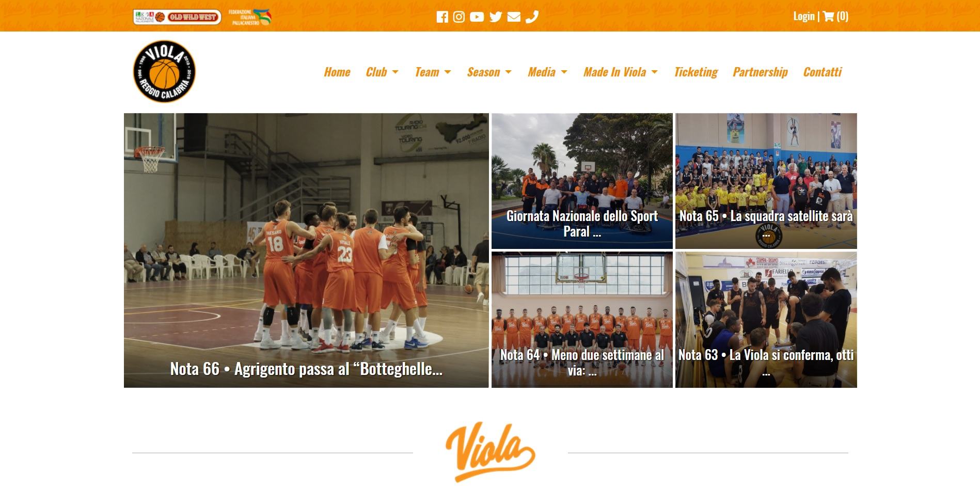Screen dimensions: 980x486
Task: Expand the Media dropdown menu
Action: (x=547, y=72)
